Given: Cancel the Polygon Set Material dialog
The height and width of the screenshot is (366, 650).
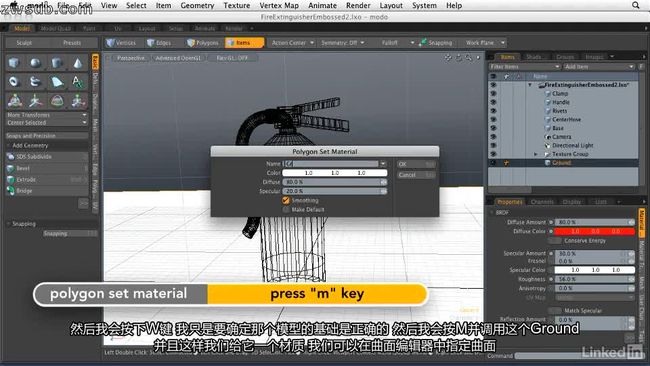Looking at the screenshot, I should [416, 175].
